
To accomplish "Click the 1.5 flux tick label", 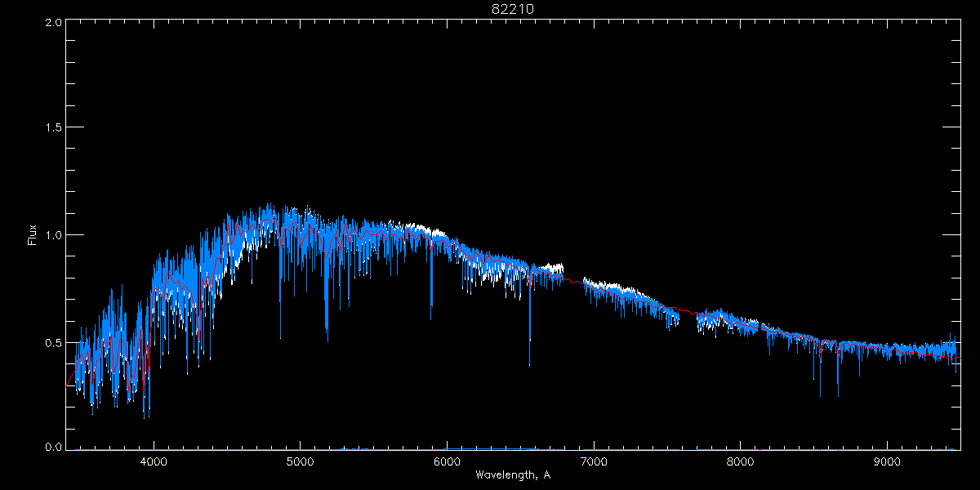I will pyautogui.click(x=53, y=128).
